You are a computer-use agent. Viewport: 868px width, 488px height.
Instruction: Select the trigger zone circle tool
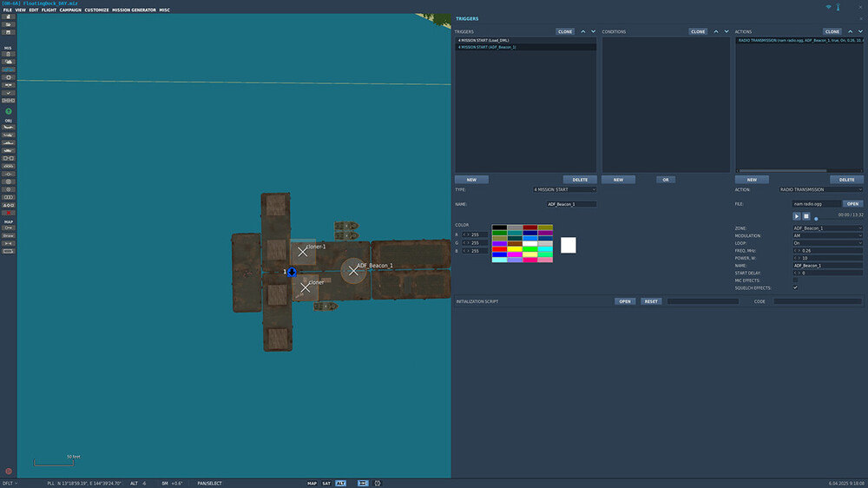(x=9, y=181)
